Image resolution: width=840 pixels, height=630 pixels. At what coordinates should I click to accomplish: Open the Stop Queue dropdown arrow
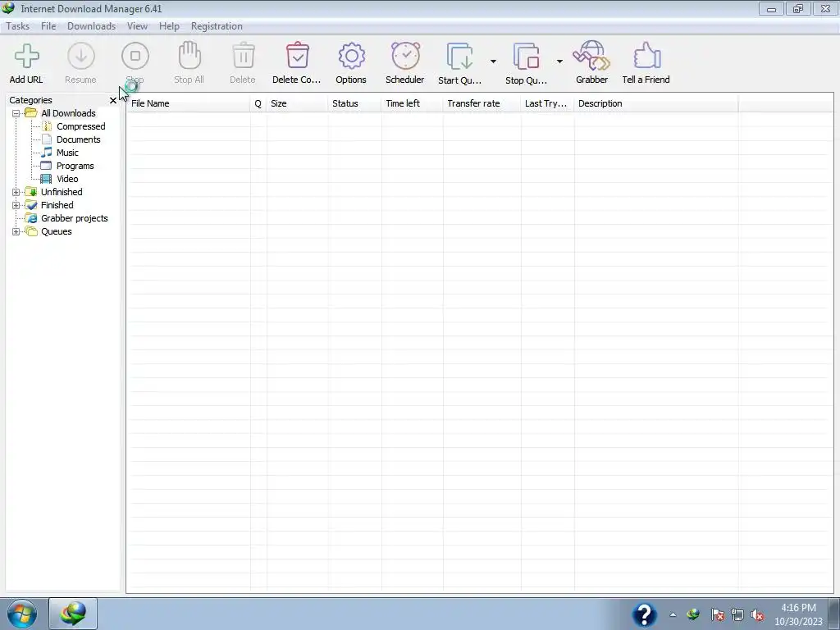point(559,62)
